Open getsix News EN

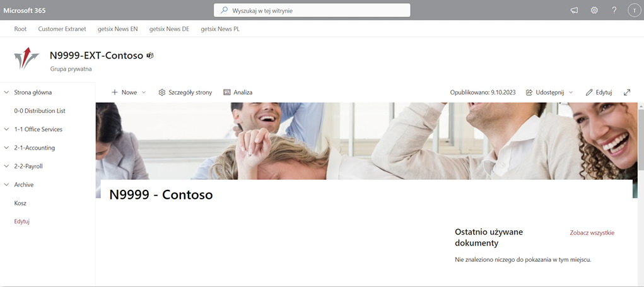[118, 29]
